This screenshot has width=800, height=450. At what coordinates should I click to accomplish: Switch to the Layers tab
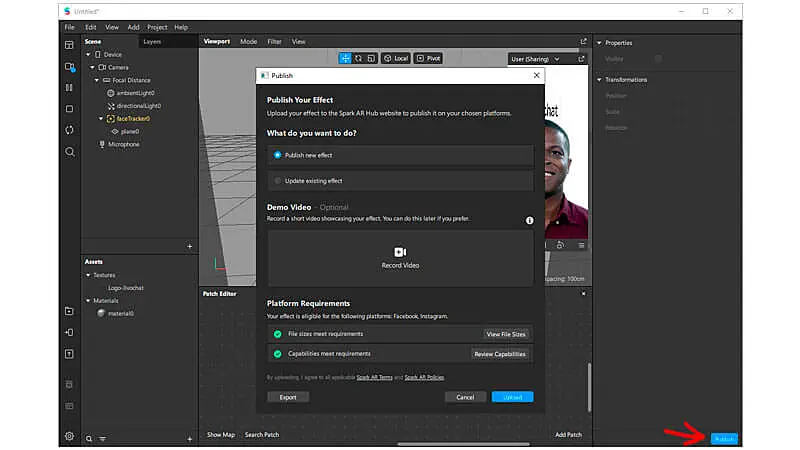point(152,42)
